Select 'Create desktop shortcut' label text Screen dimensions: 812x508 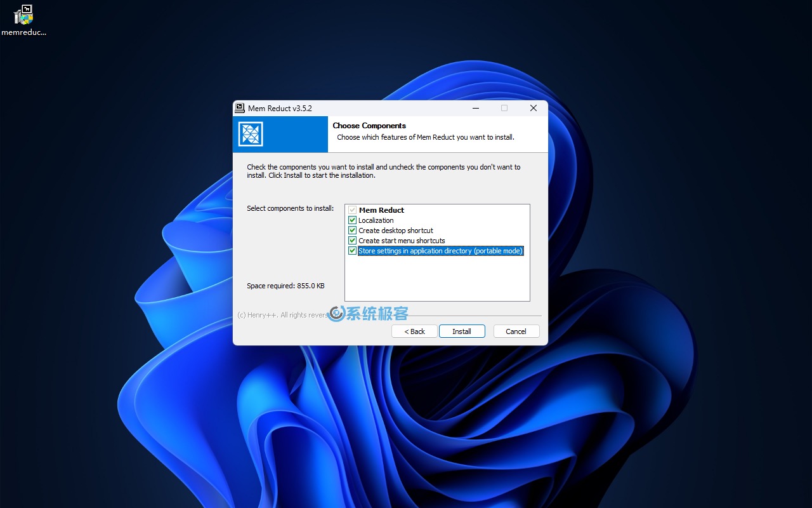(x=396, y=231)
